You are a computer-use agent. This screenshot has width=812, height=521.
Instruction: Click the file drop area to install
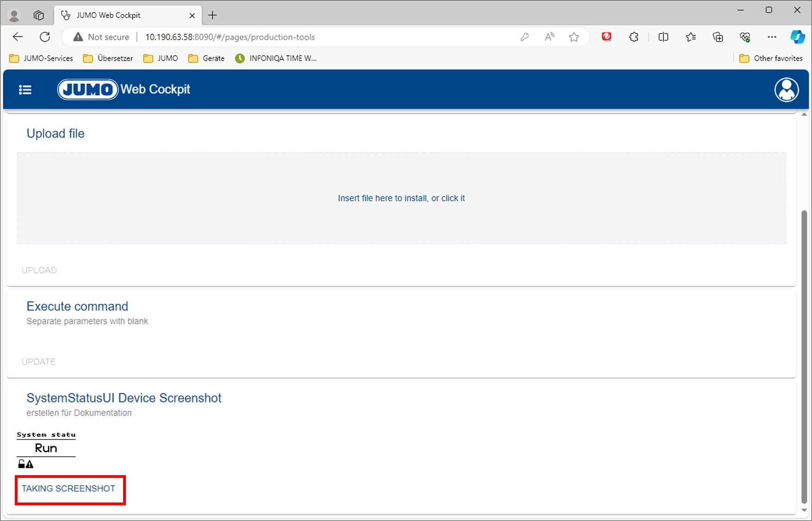(401, 198)
